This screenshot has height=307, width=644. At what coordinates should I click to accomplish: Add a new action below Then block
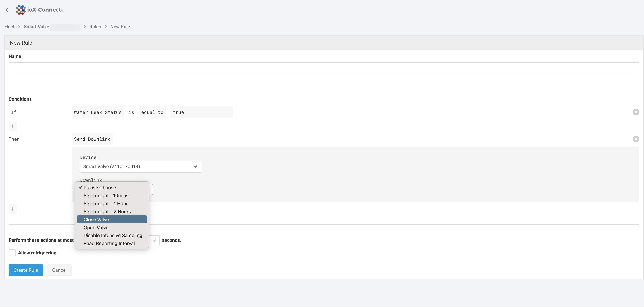point(13,209)
